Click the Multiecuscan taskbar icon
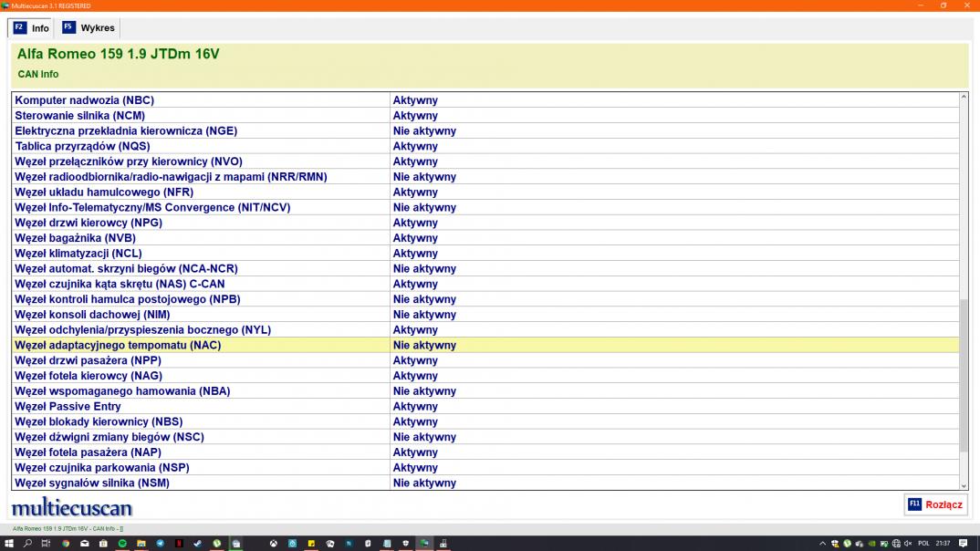 point(424,544)
